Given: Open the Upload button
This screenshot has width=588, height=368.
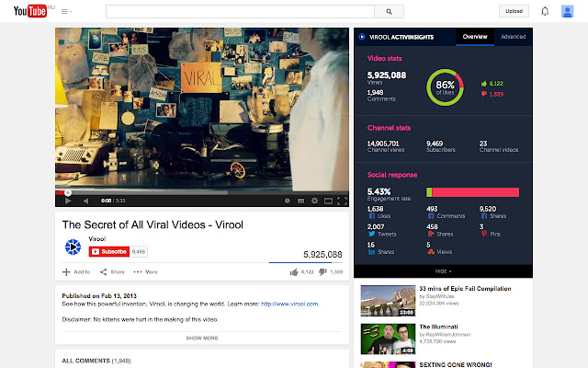Looking at the screenshot, I should [x=514, y=11].
